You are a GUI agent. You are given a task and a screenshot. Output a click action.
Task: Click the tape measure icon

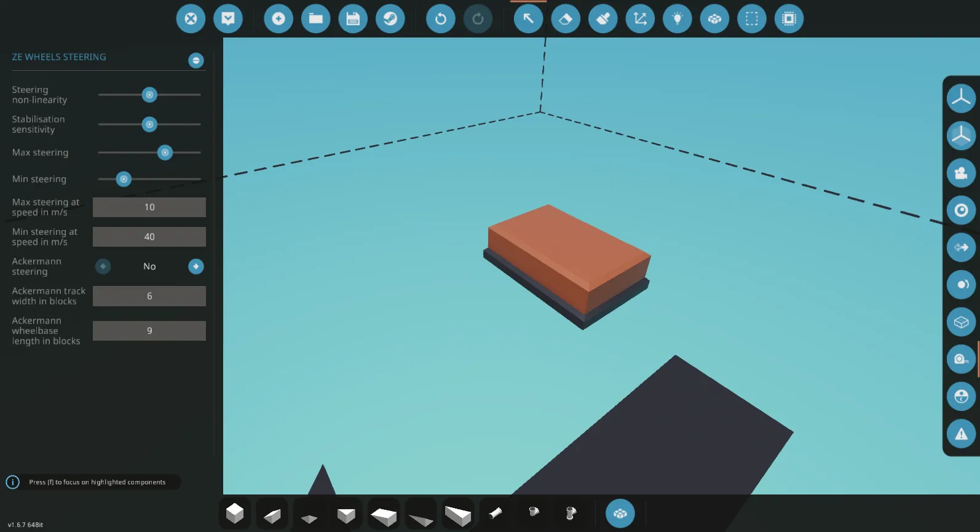[x=961, y=359]
